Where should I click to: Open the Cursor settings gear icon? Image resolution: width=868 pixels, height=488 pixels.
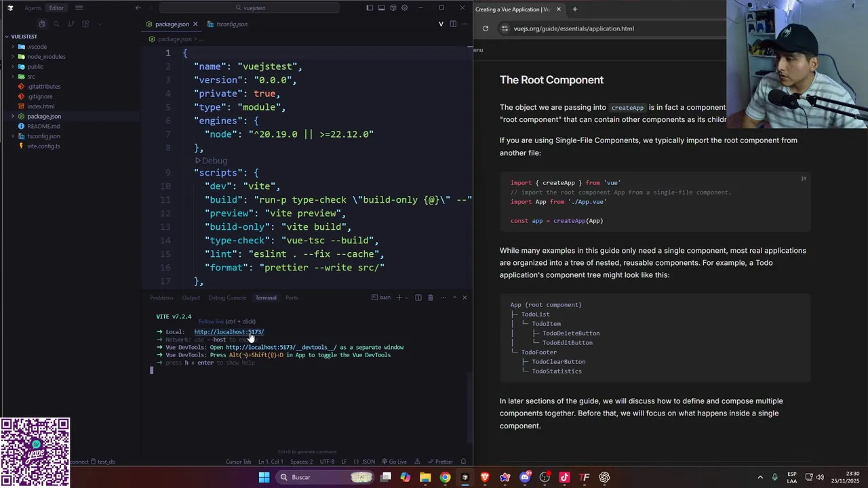point(404,8)
